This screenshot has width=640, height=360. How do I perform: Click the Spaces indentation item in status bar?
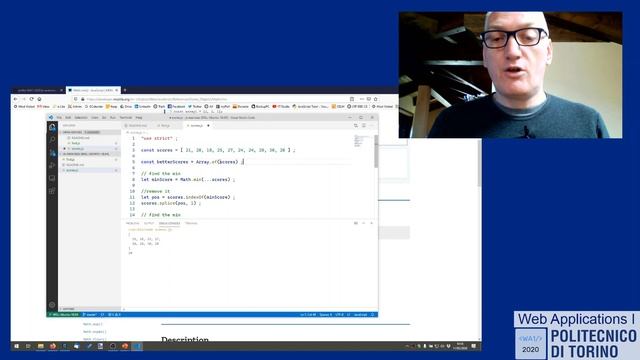point(325,315)
